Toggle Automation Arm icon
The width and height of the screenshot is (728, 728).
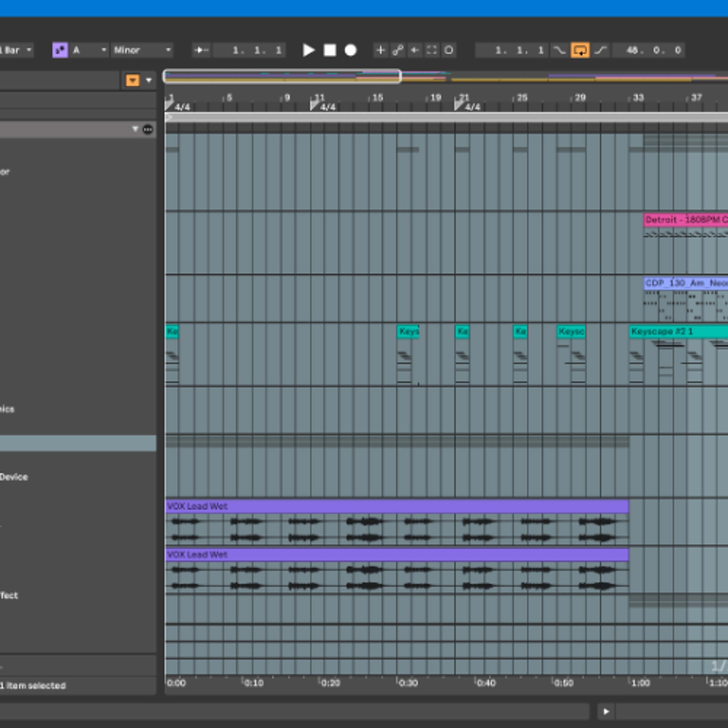[397, 50]
